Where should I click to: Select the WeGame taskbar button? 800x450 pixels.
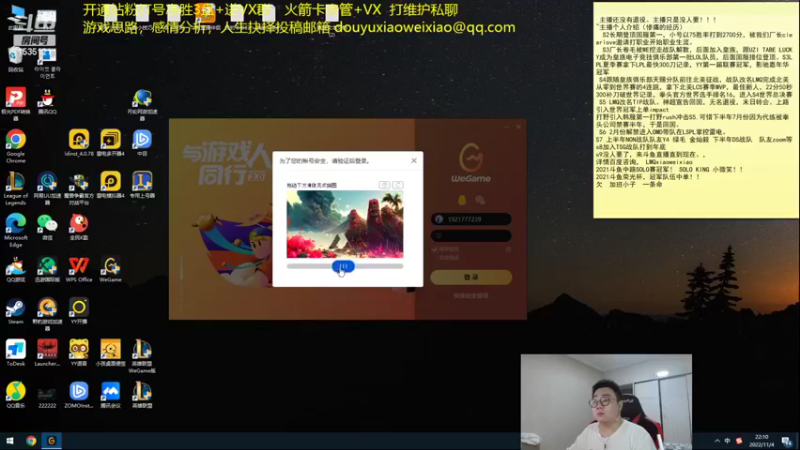(x=52, y=441)
